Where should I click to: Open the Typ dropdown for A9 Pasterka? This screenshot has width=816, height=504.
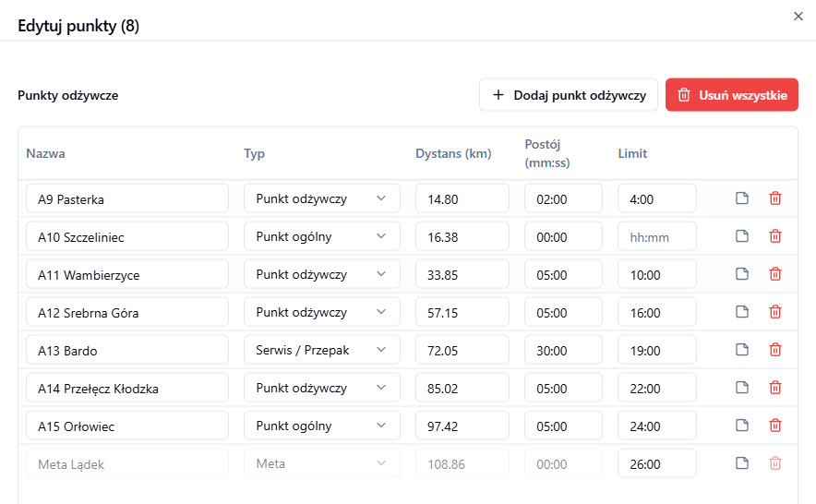coord(321,198)
